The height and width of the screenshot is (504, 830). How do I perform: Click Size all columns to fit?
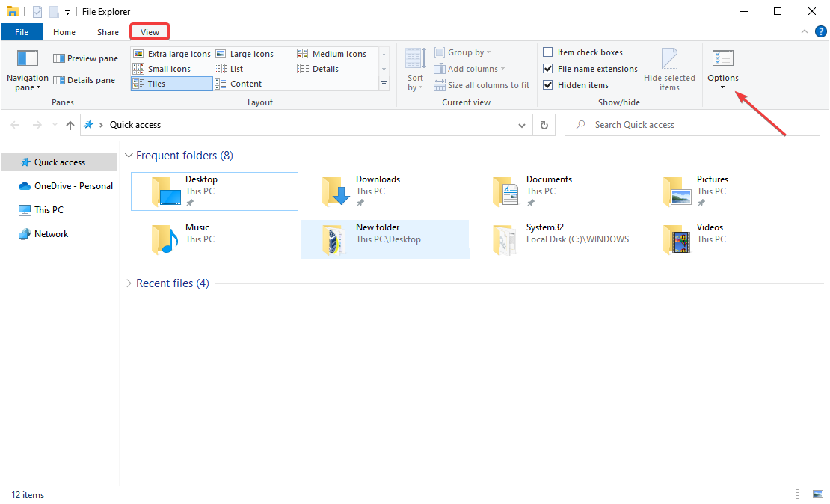(x=482, y=85)
